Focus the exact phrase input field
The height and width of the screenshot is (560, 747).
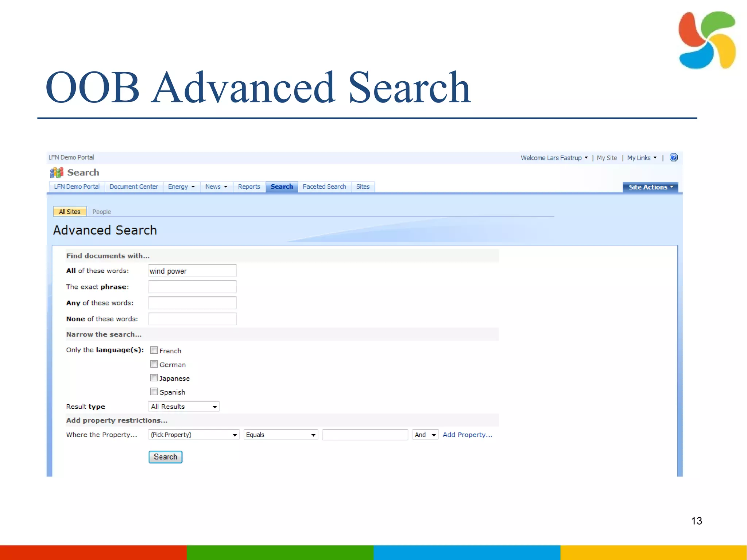pos(192,287)
